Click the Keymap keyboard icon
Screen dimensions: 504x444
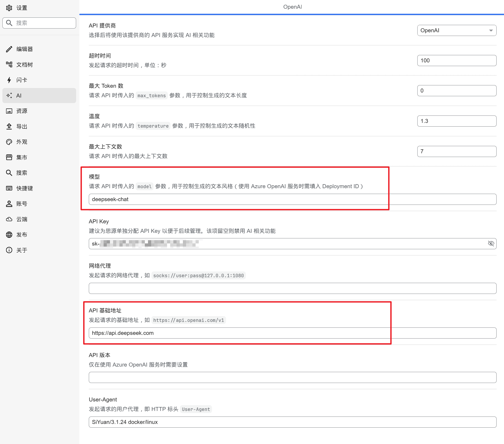(x=9, y=188)
